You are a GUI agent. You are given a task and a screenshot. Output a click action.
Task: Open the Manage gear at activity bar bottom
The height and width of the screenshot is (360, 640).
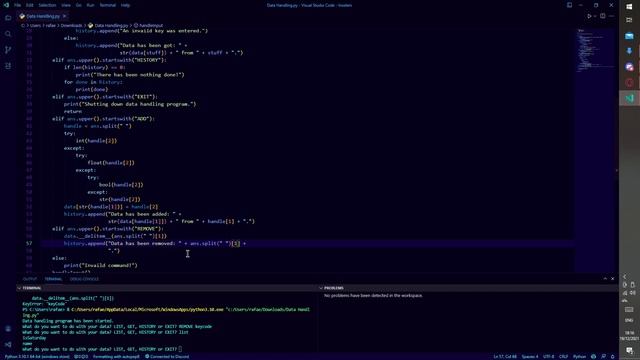coord(8,344)
